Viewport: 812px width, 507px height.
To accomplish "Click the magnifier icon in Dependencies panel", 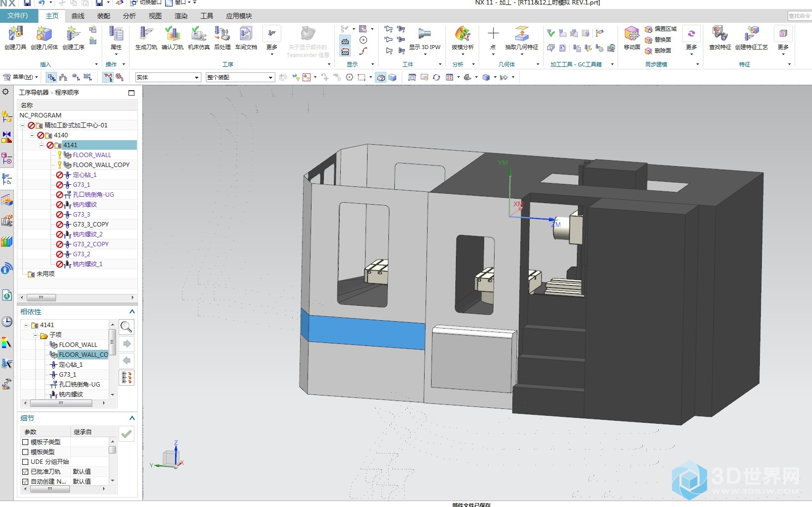I will click(126, 327).
